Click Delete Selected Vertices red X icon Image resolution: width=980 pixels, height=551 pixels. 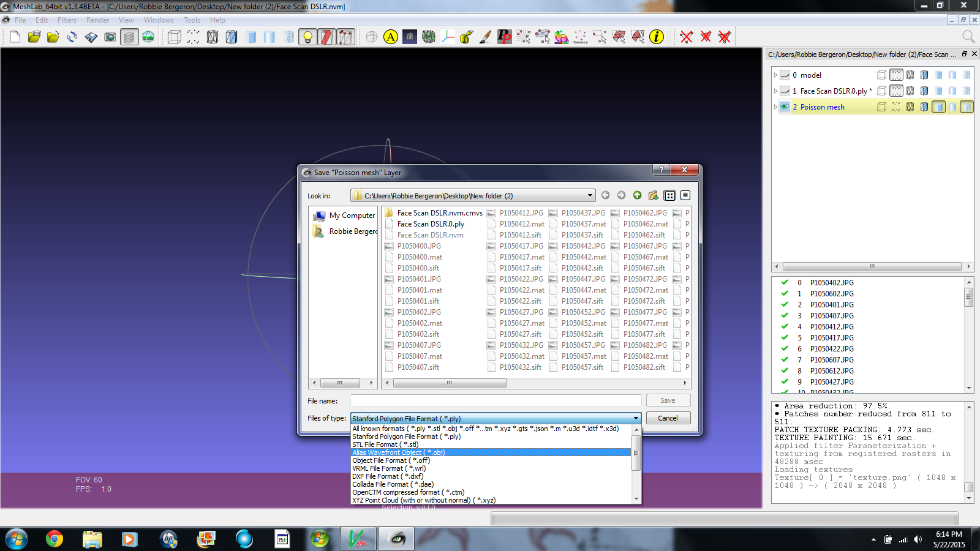click(x=687, y=37)
